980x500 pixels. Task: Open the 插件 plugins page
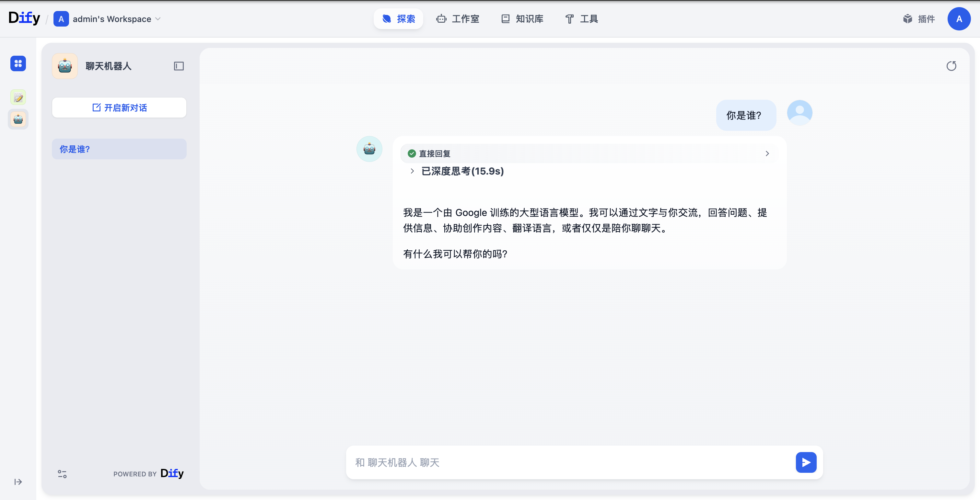[x=918, y=19]
